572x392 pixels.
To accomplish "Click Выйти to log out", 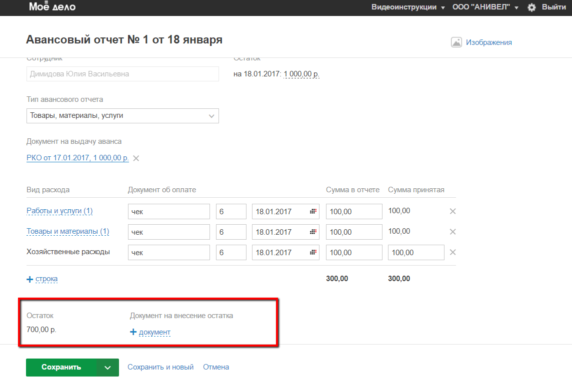I will point(553,7).
